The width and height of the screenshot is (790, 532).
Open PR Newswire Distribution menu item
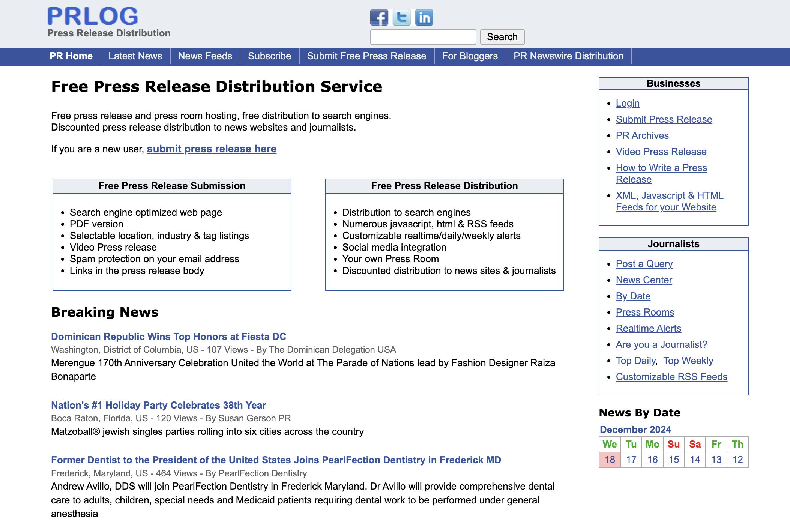coord(568,56)
